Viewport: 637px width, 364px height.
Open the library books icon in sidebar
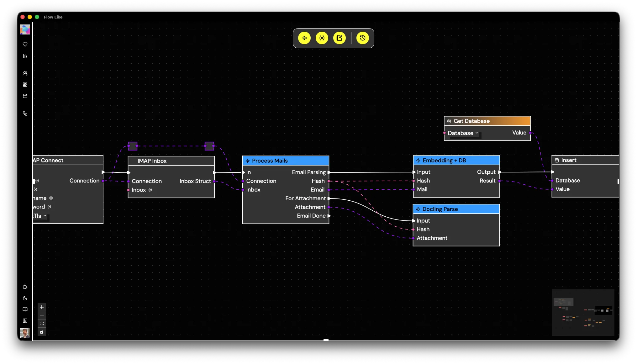tap(25, 56)
